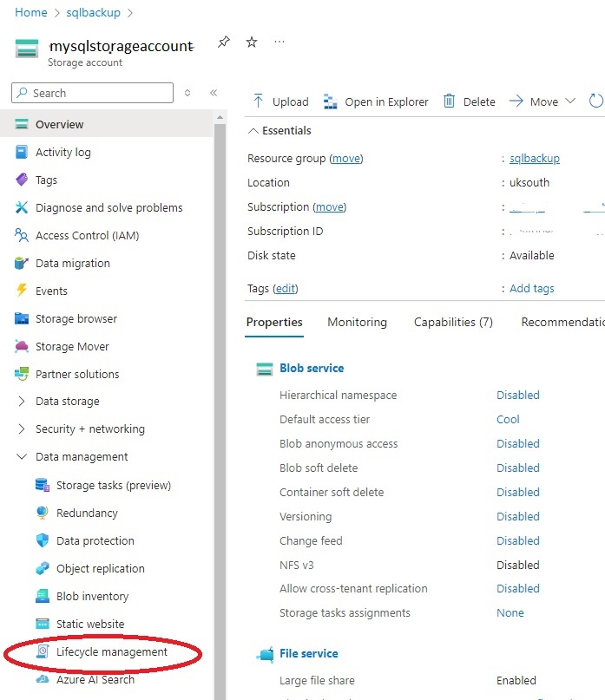This screenshot has height=700, width=605.
Task: Click the Data migration bucket icon
Action: tap(22, 263)
